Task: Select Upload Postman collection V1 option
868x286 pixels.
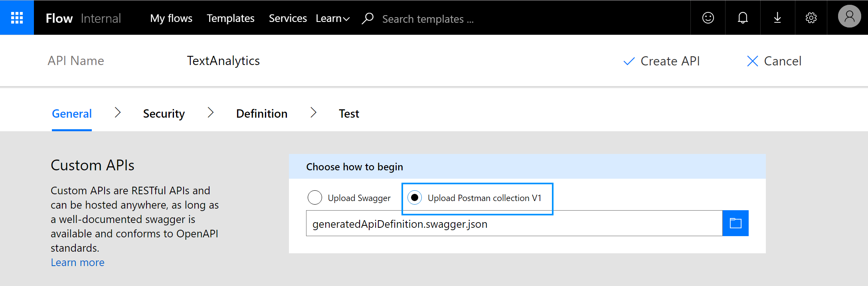Action: pyautogui.click(x=415, y=197)
